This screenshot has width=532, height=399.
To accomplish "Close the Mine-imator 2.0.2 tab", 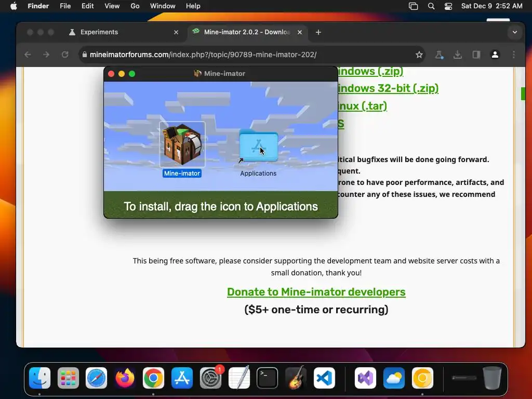I will (300, 32).
